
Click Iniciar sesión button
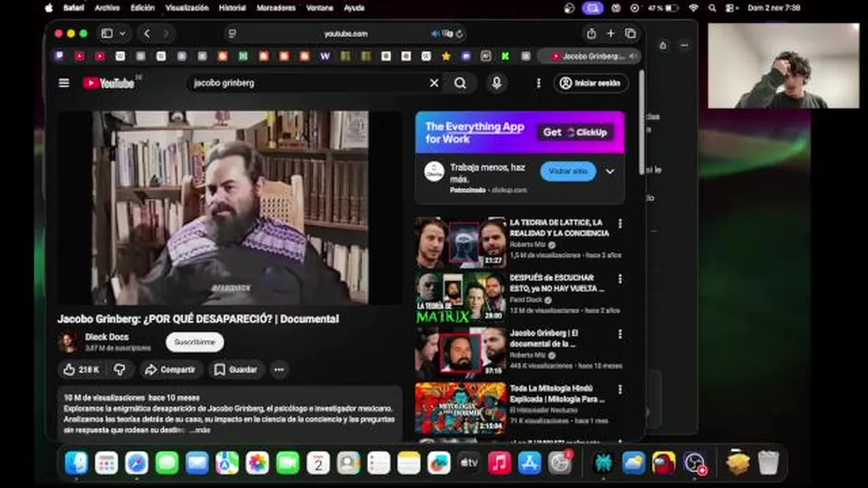[591, 83]
